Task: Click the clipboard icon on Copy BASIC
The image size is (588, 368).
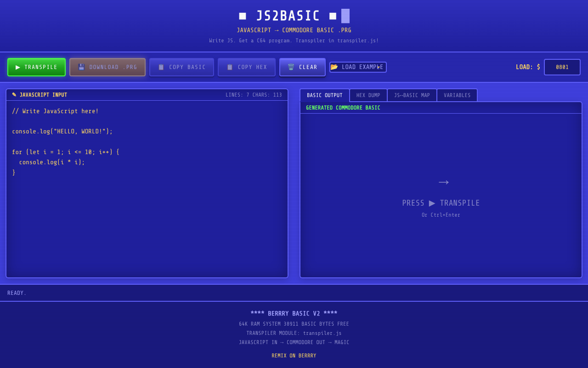Action: click(161, 67)
